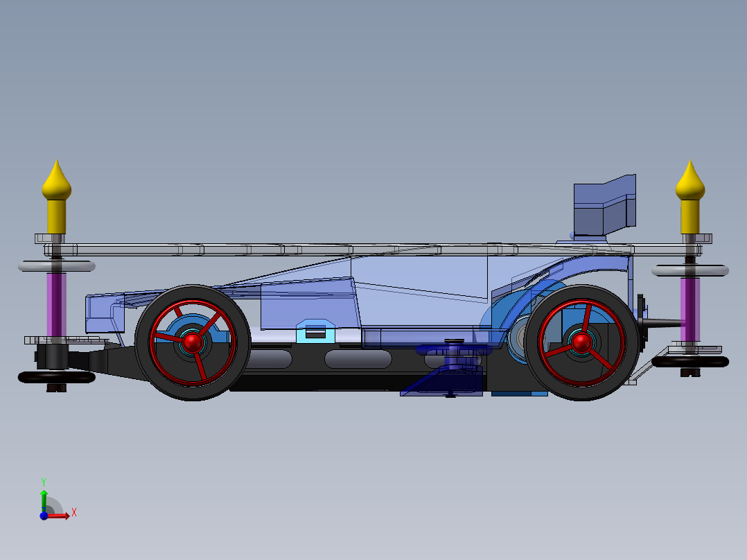Click the blue Z axis ball of the triad
The height and width of the screenshot is (560, 747).
click(x=44, y=516)
